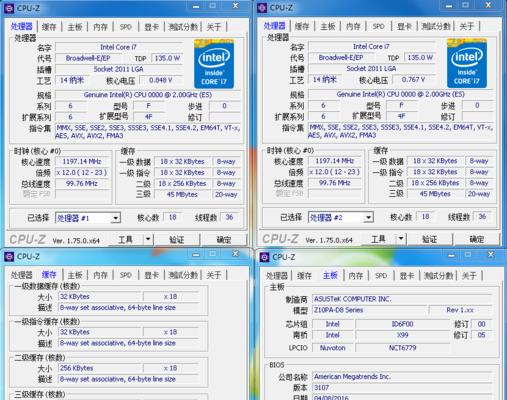Switch to 缓存 tab in top-right window
This screenshot has height=400, width=507.
(x=302, y=26)
